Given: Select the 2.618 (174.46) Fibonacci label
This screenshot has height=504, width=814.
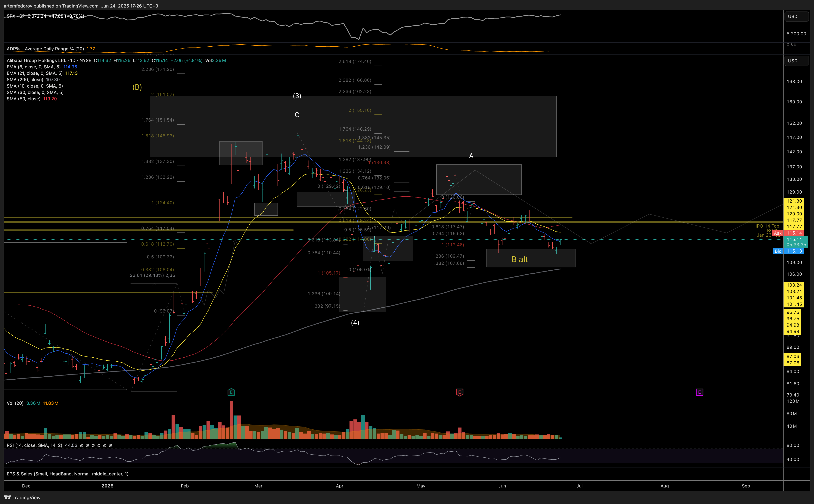Looking at the screenshot, I should click(x=355, y=61).
